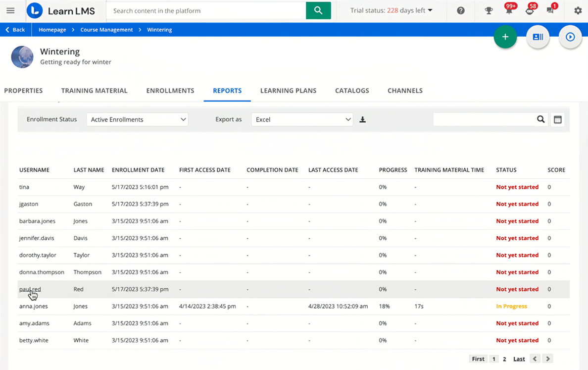
Task: Open notifications bell with 99+ badge
Action: pos(509,10)
